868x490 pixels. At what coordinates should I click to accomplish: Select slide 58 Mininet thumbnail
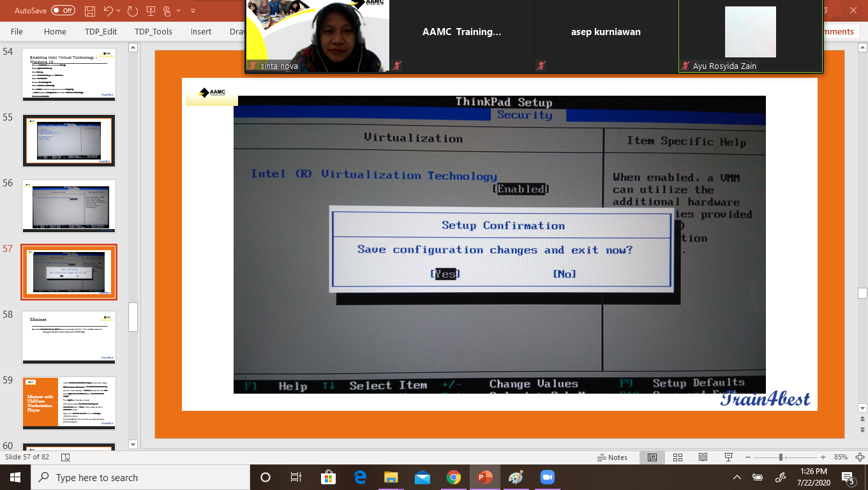(x=69, y=338)
